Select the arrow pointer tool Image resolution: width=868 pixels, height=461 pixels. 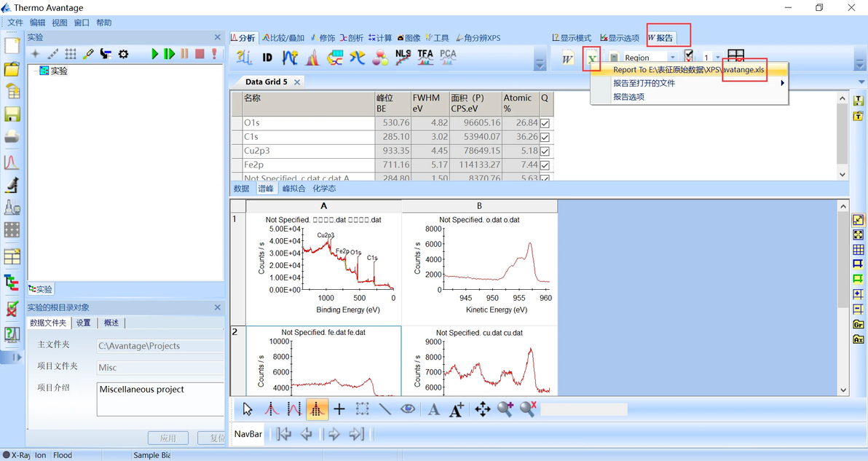click(x=248, y=409)
